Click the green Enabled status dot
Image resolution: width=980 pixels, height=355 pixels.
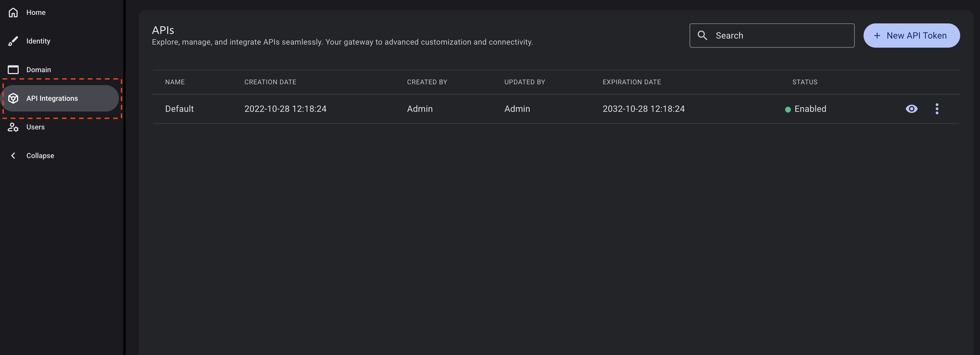(788, 110)
